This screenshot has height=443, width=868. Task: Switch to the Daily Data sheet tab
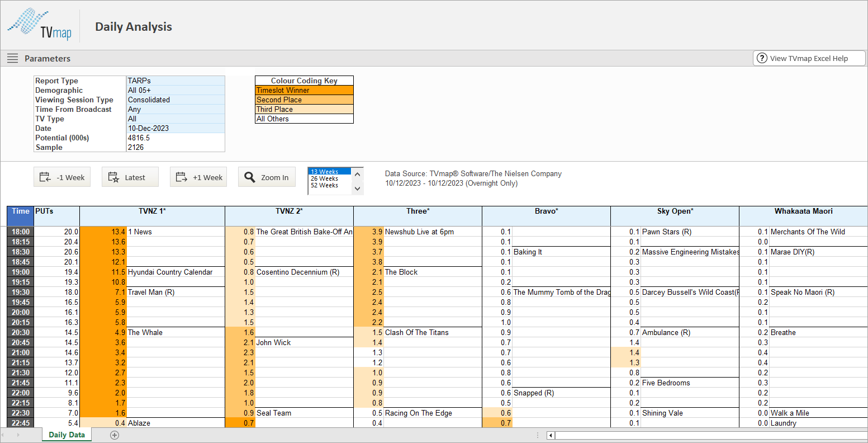point(67,435)
